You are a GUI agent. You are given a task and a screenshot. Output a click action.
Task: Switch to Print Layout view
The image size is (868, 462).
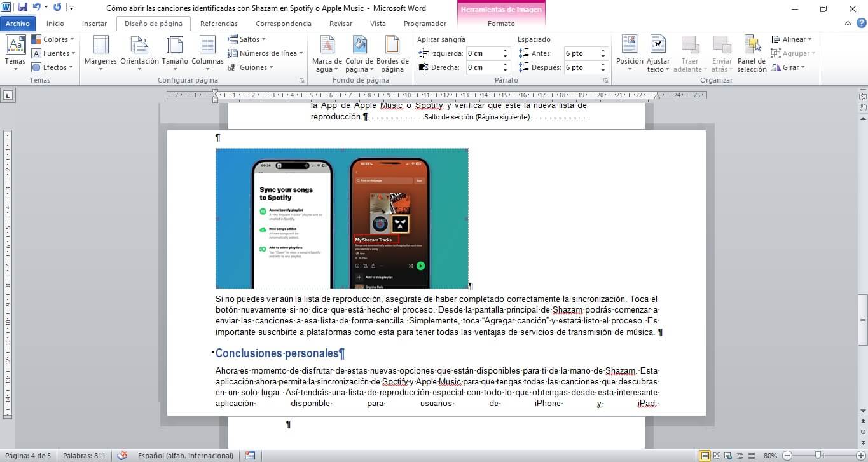(705, 456)
